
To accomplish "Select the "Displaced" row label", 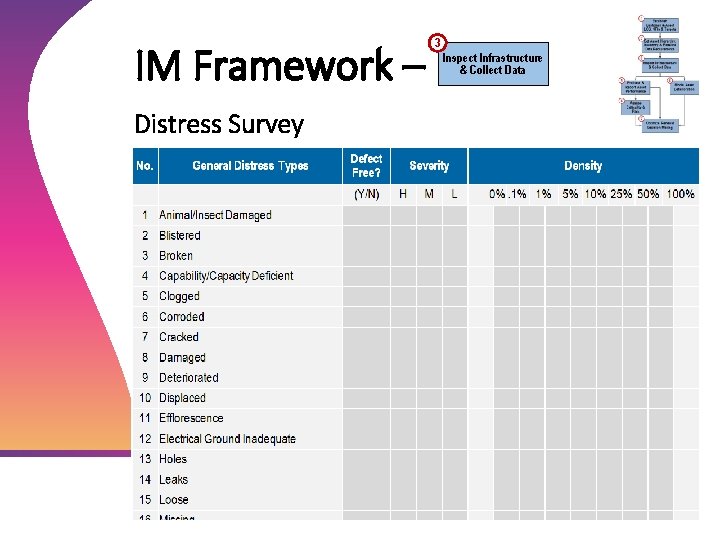I will pyautogui.click(x=182, y=398).
